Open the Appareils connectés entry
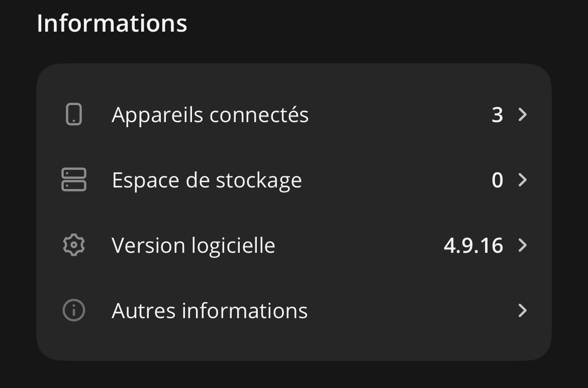The width and height of the screenshot is (588, 388). tap(210, 115)
